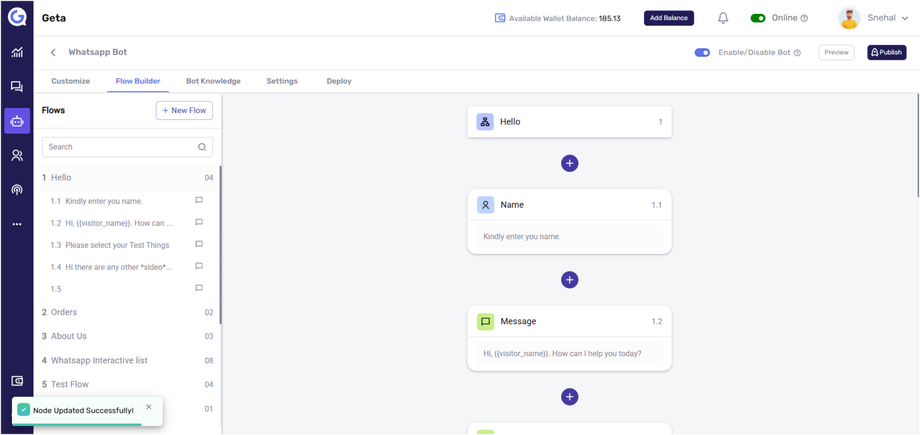Screen dimensions: 920x435
Task: Collapse the Hello flow in the list
Action: coord(127,177)
